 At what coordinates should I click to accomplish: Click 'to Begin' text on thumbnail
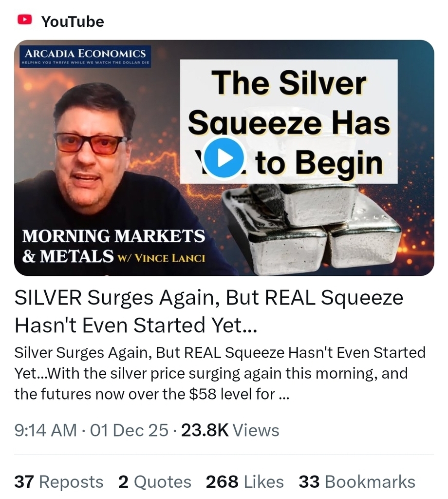click(x=319, y=163)
